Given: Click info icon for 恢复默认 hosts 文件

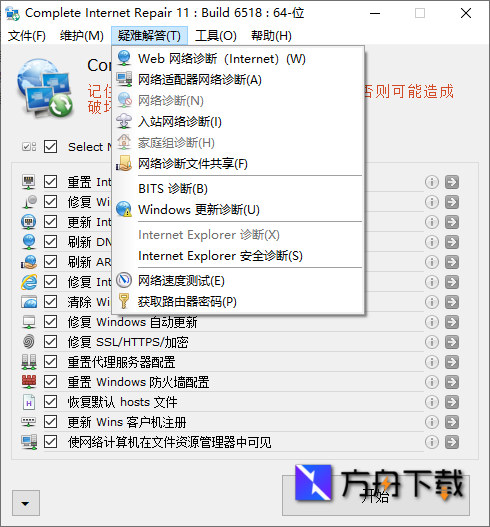Looking at the screenshot, I should [432, 402].
